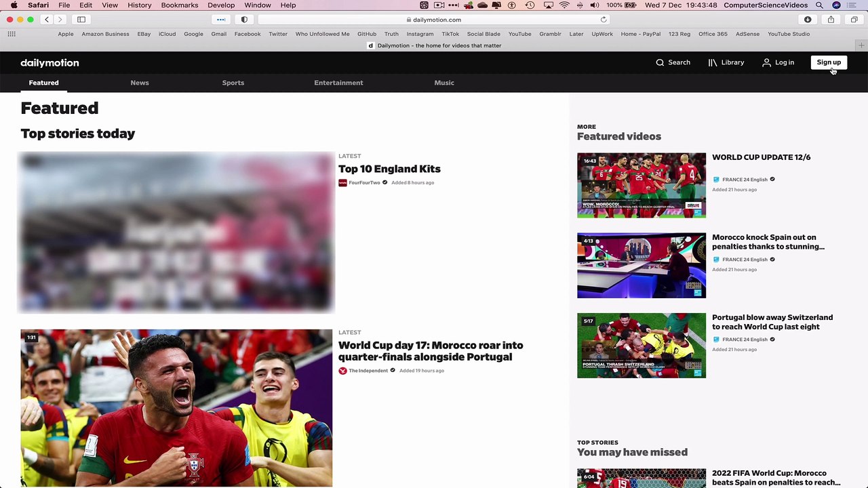Open Safari downloads icon
The image size is (868, 488).
[808, 20]
